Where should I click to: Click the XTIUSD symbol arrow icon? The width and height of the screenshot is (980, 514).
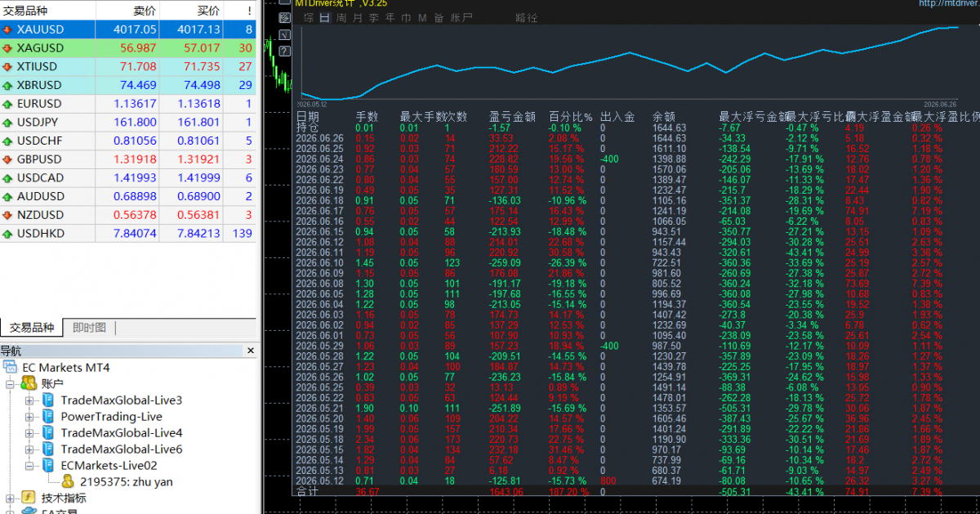pos(7,67)
